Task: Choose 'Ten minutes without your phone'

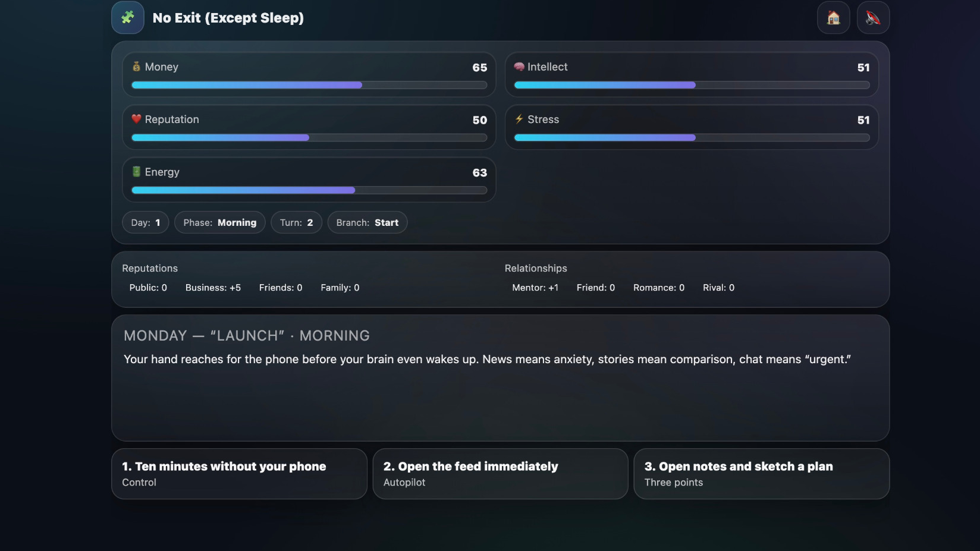Action: pyautogui.click(x=239, y=474)
